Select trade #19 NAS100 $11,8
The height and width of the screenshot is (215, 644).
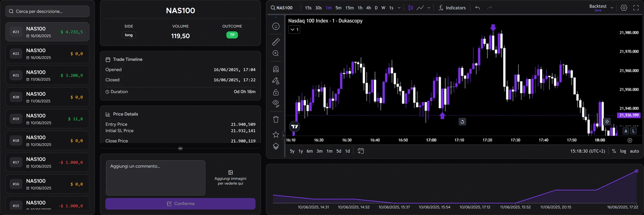tap(47, 119)
